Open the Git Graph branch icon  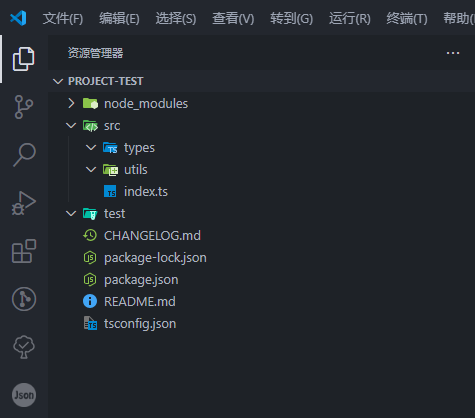coord(24,299)
